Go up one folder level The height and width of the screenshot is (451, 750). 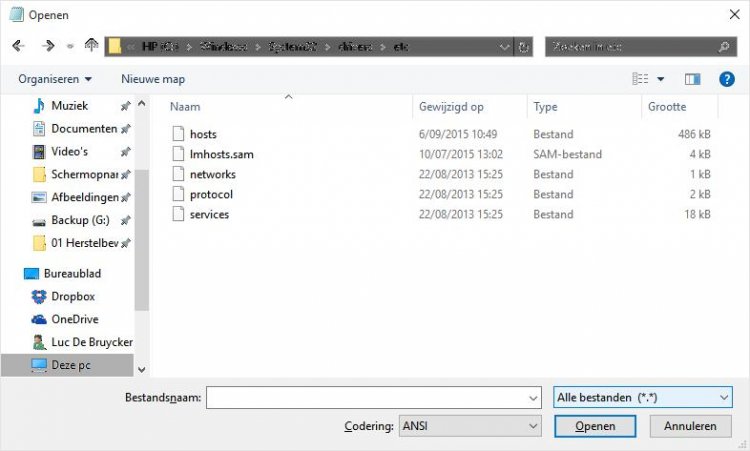[x=91, y=46]
